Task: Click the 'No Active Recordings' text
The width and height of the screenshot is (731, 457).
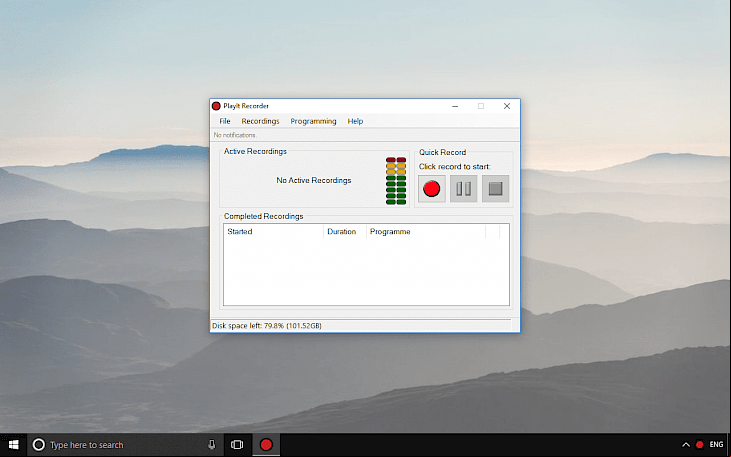Action: (x=314, y=180)
